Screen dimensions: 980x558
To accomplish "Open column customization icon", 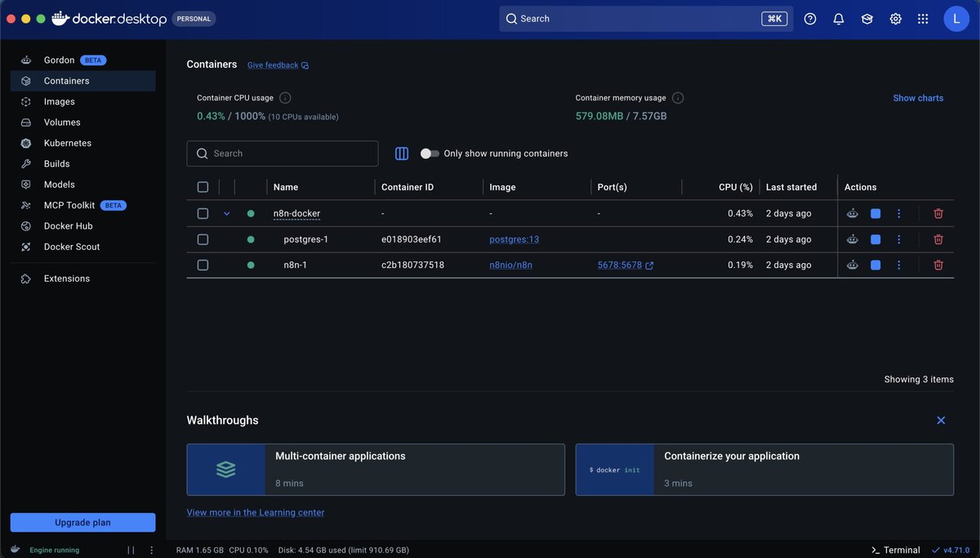I will pos(402,154).
